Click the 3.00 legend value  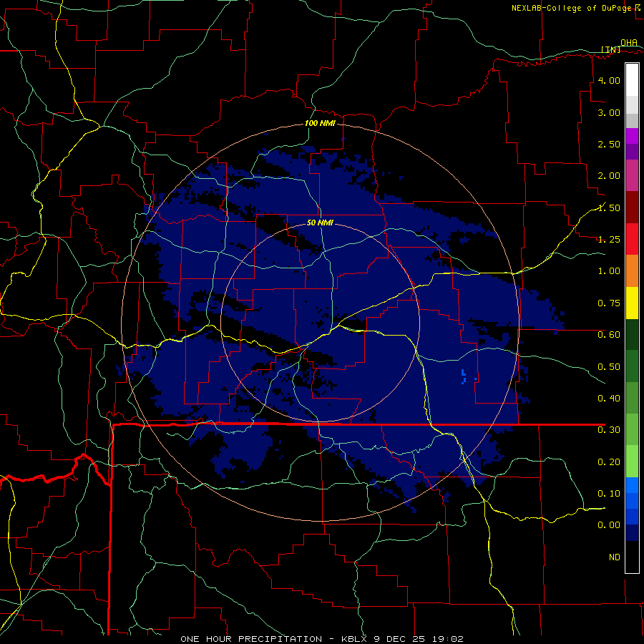609,112
